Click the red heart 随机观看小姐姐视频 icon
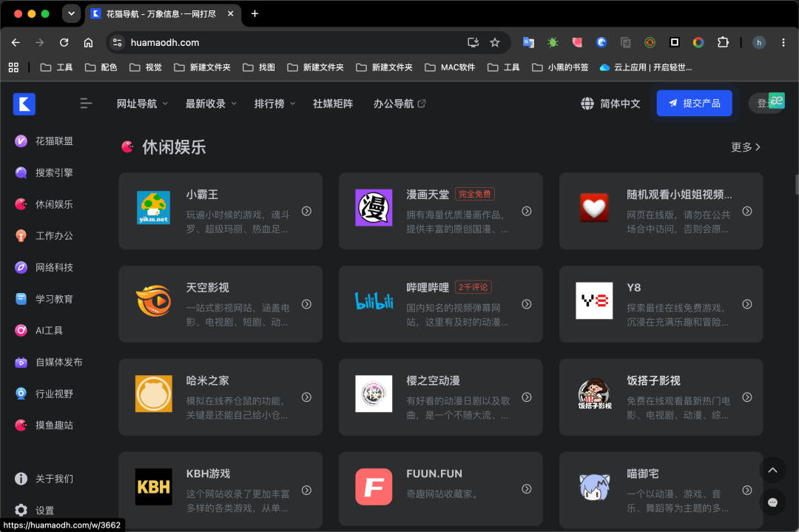Viewport: 799px width, 532px height. 594,208
